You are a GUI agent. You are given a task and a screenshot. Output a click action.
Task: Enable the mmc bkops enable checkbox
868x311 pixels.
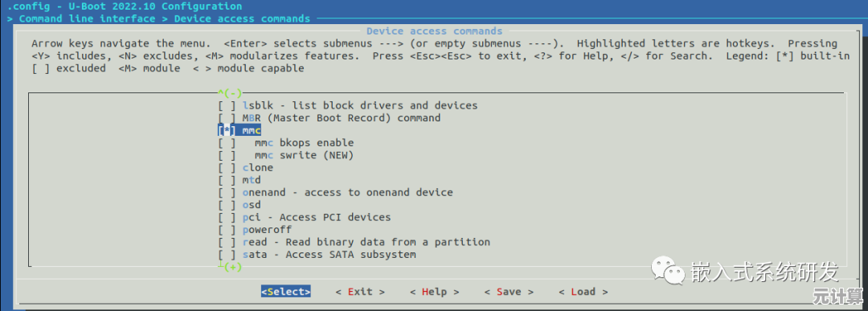pyautogui.click(x=227, y=143)
